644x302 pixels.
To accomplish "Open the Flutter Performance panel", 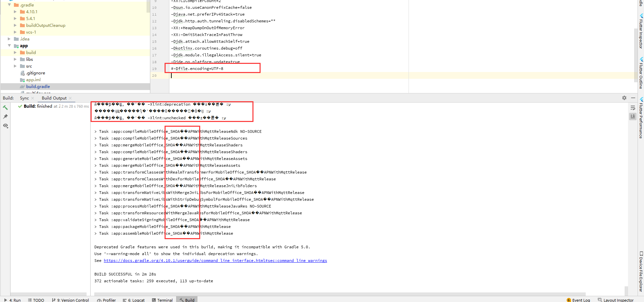I will tap(641, 118).
